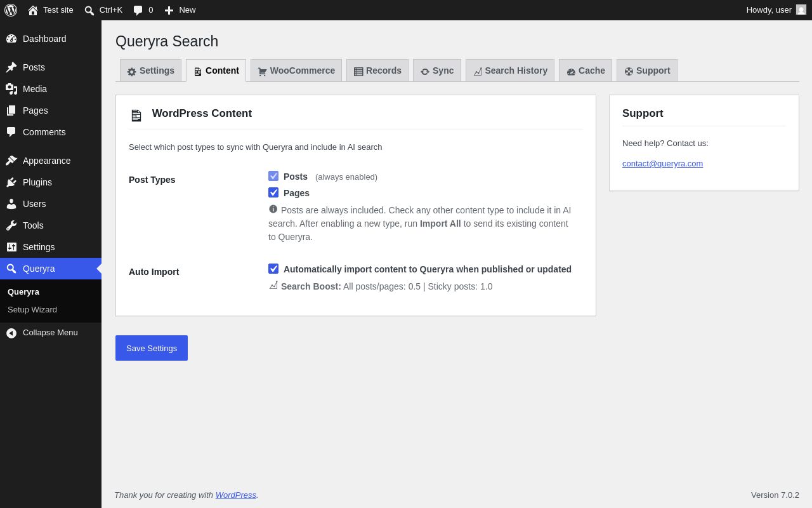Image resolution: width=812 pixels, height=508 pixels.
Task: Click the contact@queryra.com email link
Action: pos(662,163)
